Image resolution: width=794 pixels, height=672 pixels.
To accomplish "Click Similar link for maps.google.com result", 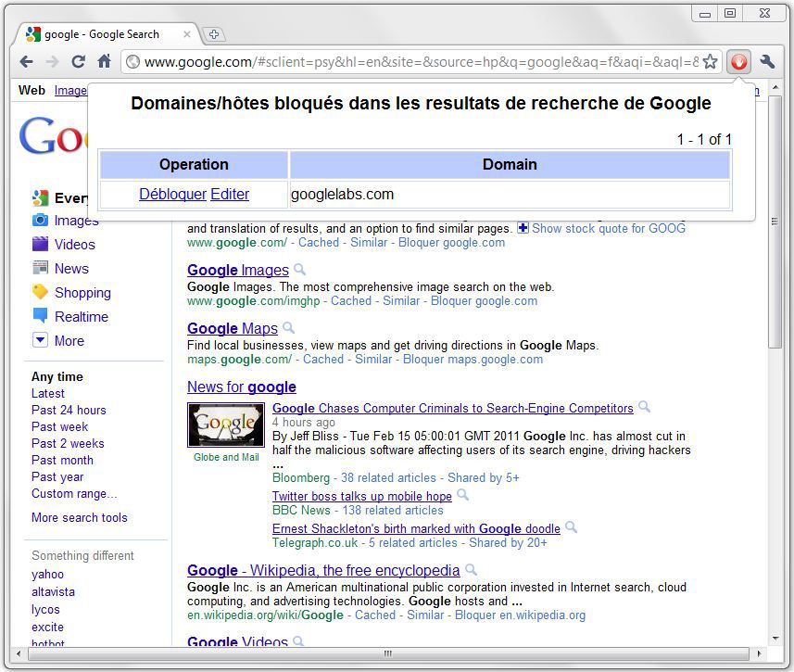I will [373, 360].
